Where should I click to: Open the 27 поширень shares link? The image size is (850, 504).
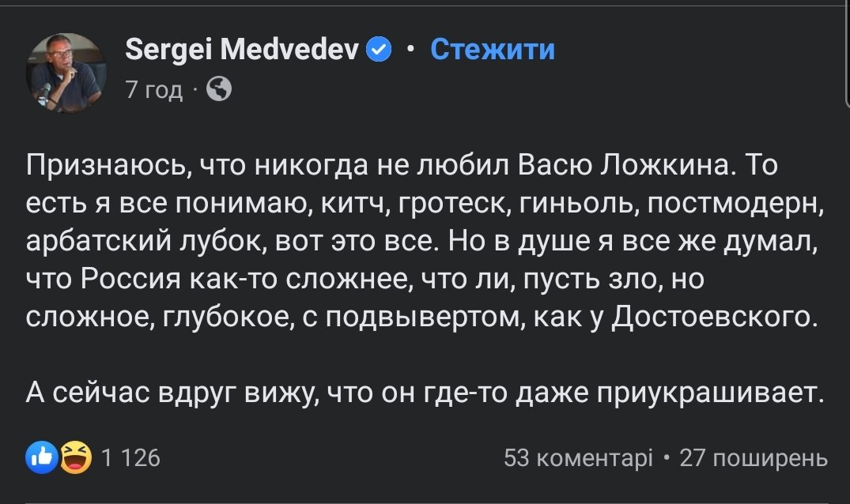click(754, 457)
